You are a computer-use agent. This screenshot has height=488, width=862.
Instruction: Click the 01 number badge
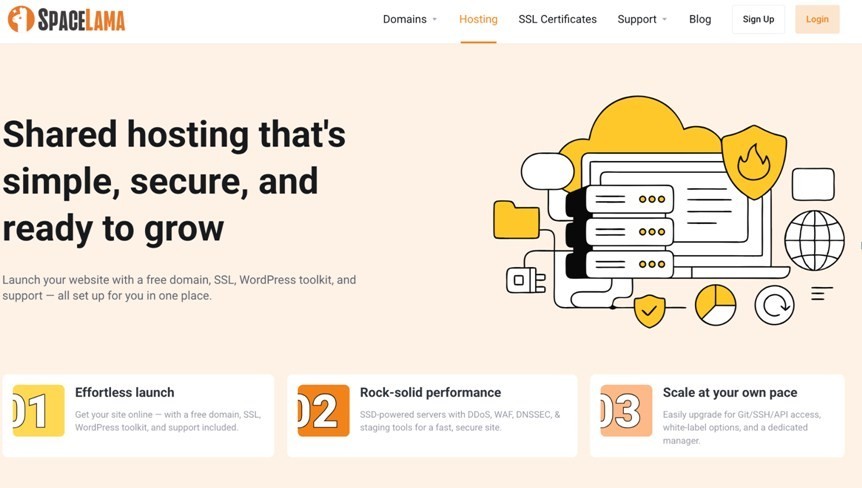click(x=38, y=411)
